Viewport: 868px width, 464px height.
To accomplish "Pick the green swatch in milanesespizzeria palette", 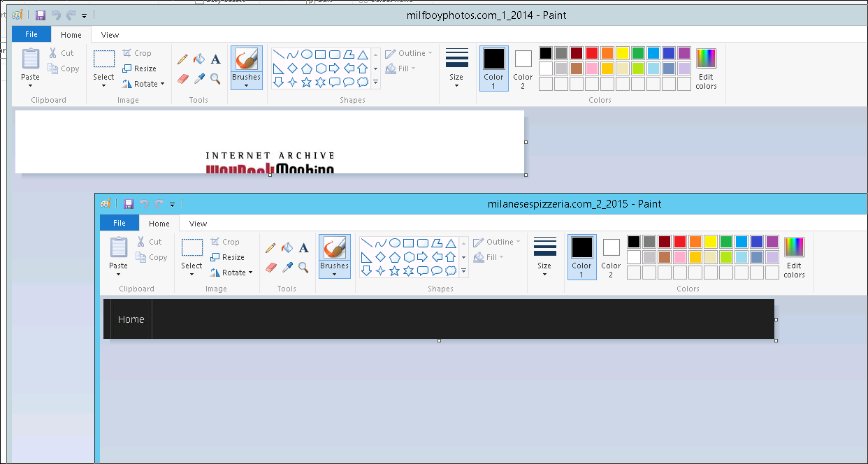I will [726, 242].
